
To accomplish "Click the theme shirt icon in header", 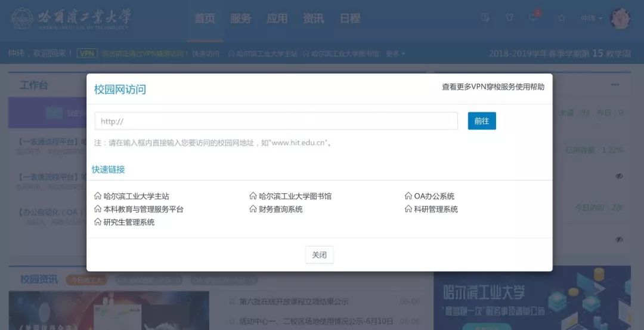I will click(510, 18).
